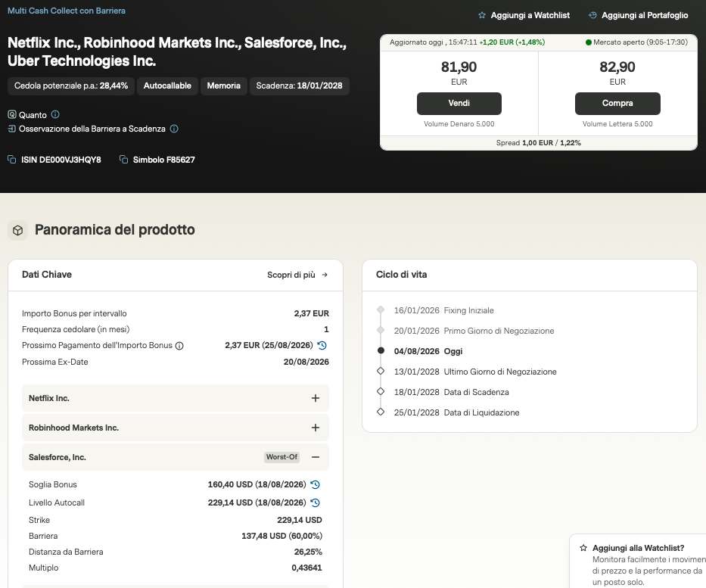Click ask price 82,90
Image resolution: width=706 pixels, height=588 pixels.
click(x=617, y=67)
